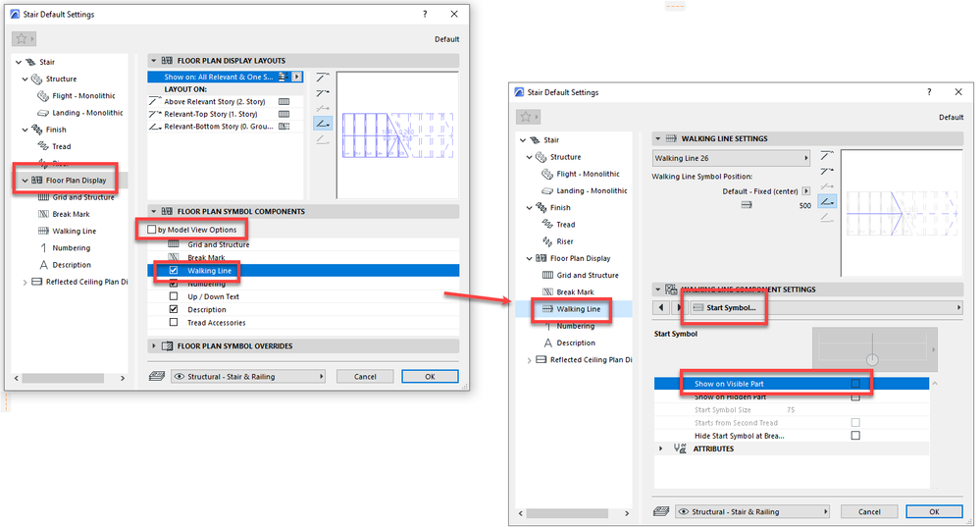Click the favorites star button in left dialog

(x=24, y=38)
